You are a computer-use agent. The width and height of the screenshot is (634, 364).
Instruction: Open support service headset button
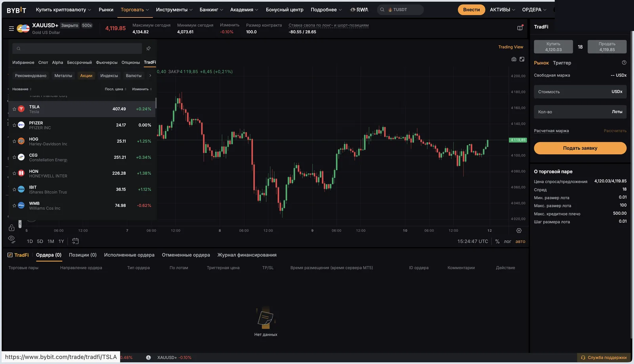coord(603,358)
